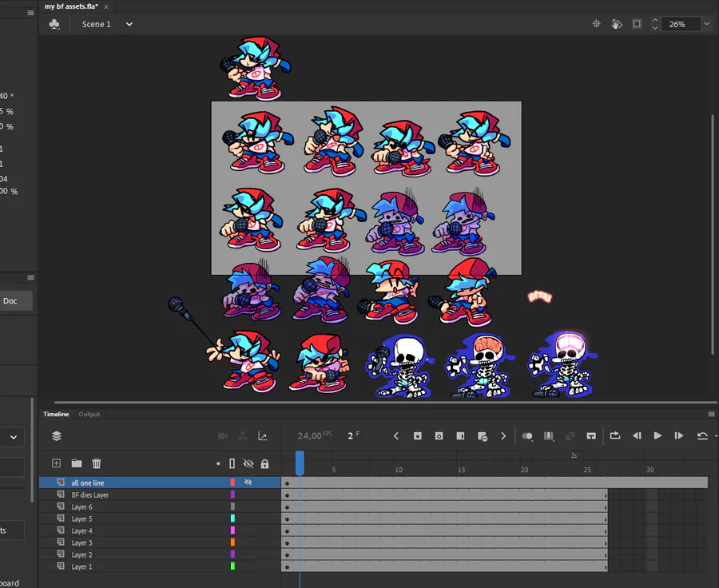
Task: Click the red swatch of all one line
Action: [232, 483]
